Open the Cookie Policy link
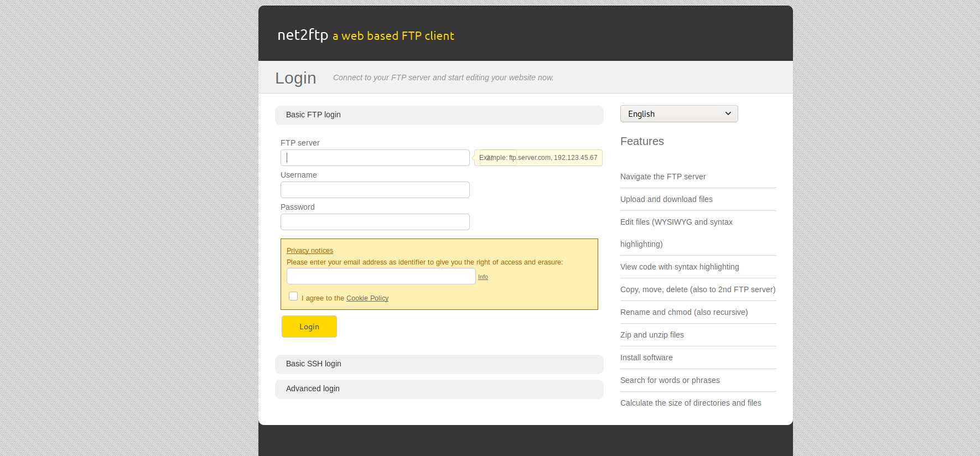This screenshot has height=456, width=980. click(x=367, y=298)
